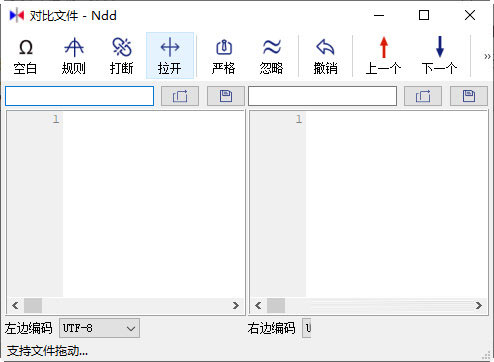Save the left pane file
Viewport: 494px width, 362px height.
click(x=226, y=96)
